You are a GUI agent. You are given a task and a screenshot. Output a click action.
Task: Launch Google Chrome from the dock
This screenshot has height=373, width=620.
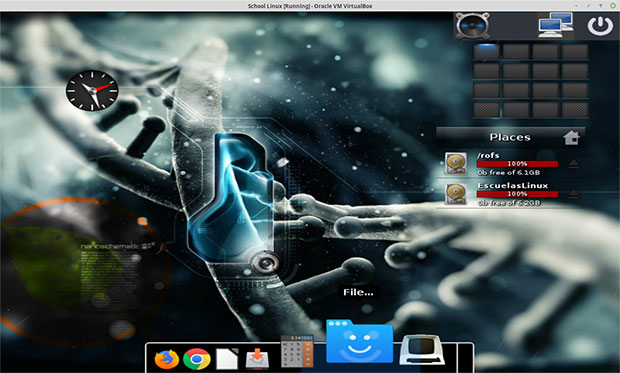click(x=197, y=359)
